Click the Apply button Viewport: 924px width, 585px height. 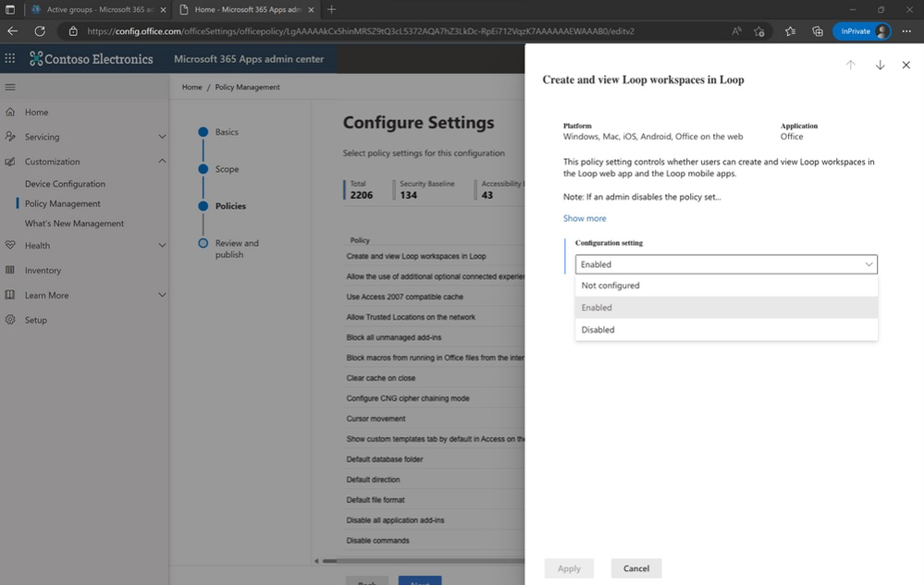click(x=569, y=568)
